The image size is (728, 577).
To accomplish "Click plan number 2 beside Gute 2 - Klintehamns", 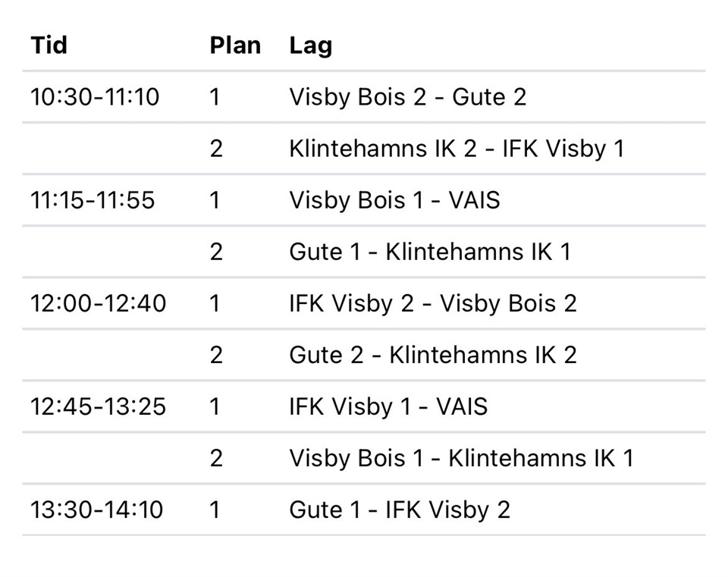I will (216, 355).
